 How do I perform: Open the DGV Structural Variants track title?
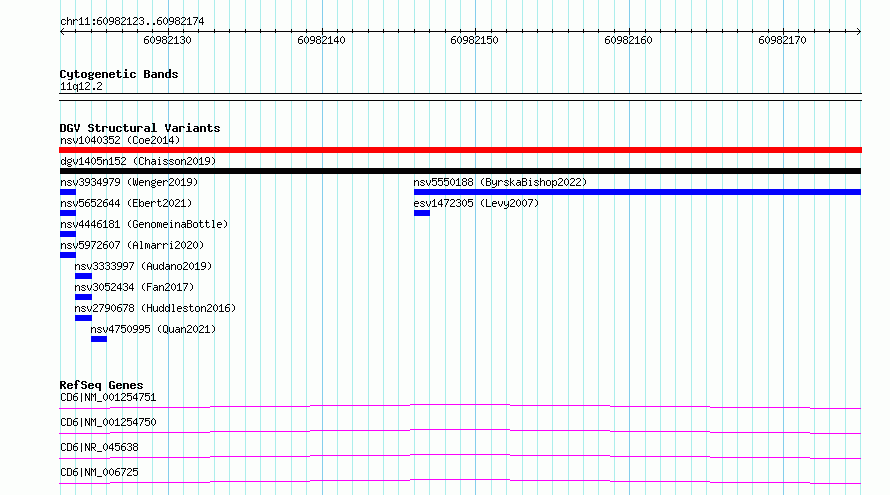140,128
